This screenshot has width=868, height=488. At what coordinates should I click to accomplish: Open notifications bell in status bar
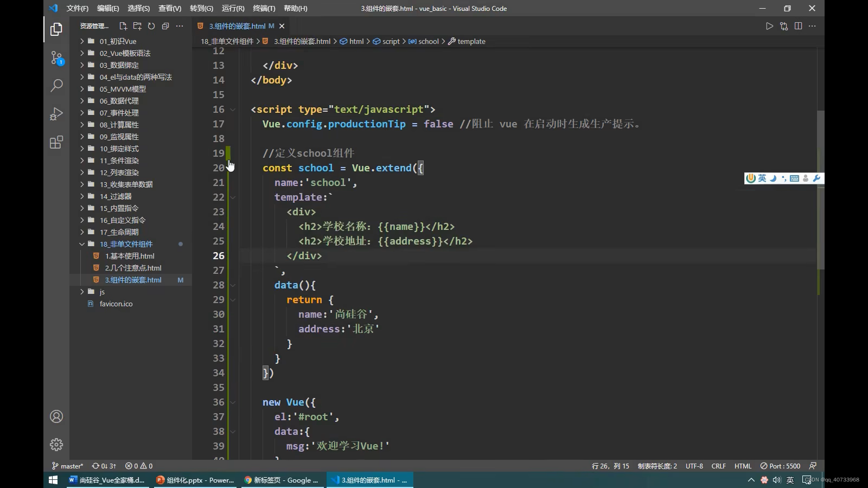813,466
